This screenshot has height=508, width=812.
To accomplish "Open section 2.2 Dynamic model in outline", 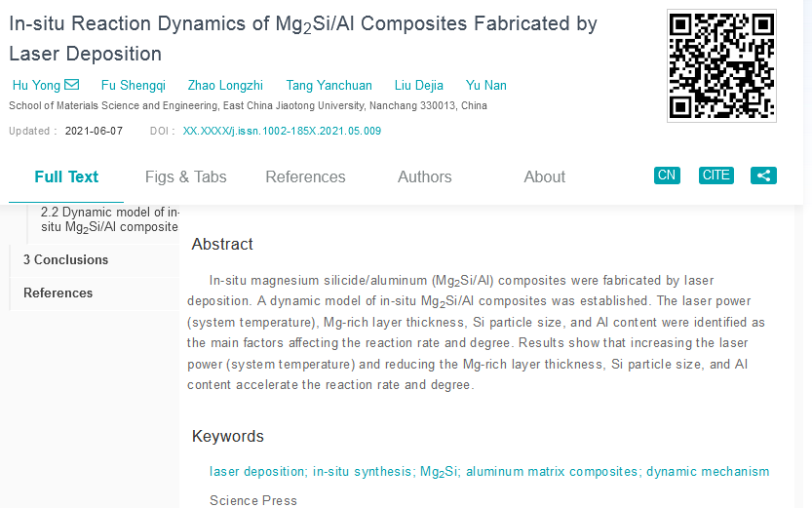I will tap(110, 220).
